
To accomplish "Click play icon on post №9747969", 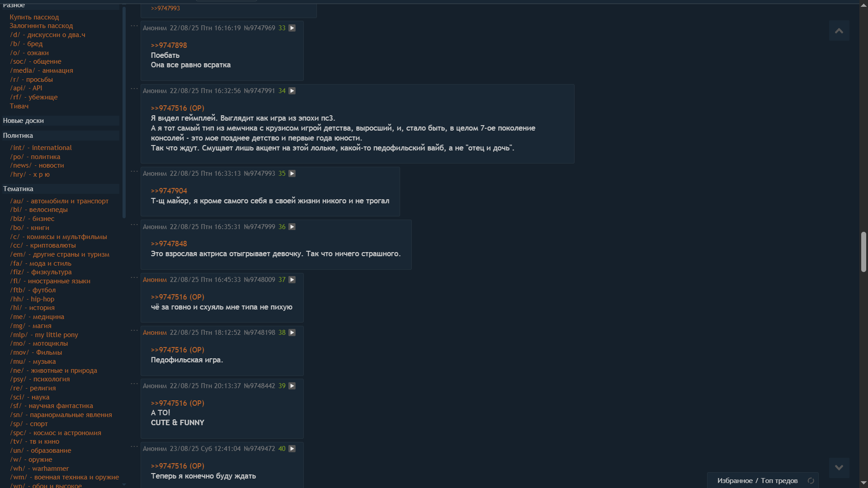I will (292, 28).
